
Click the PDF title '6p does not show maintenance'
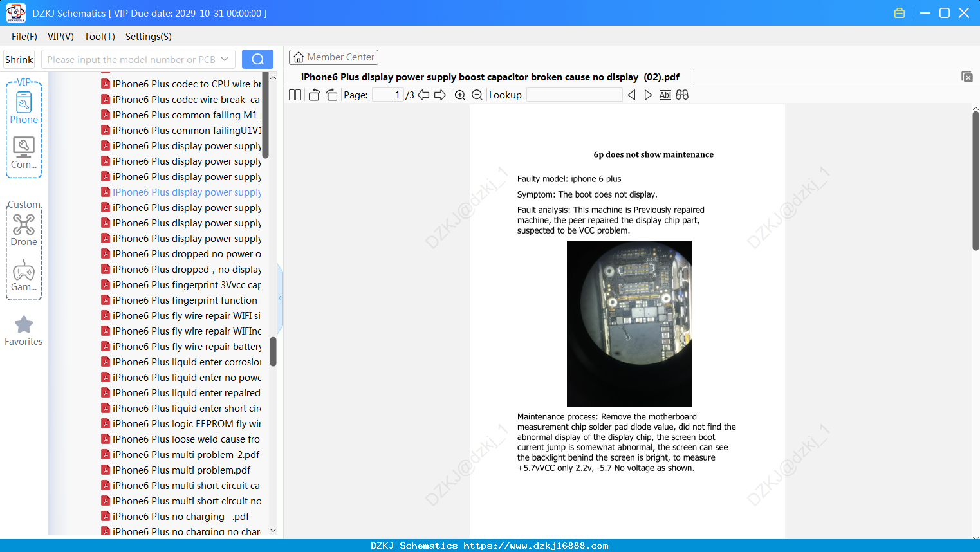click(x=653, y=154)
